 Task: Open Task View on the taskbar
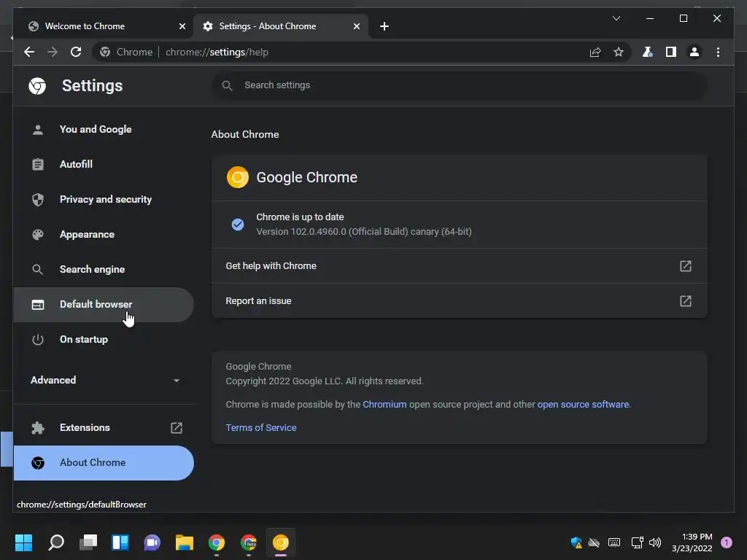88,542
